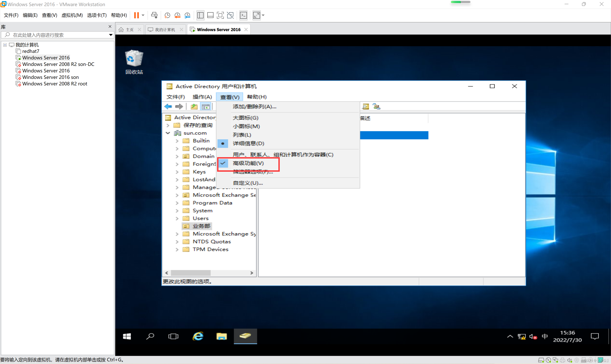Open VMware 选项卡(T) menu

point(97,15)
